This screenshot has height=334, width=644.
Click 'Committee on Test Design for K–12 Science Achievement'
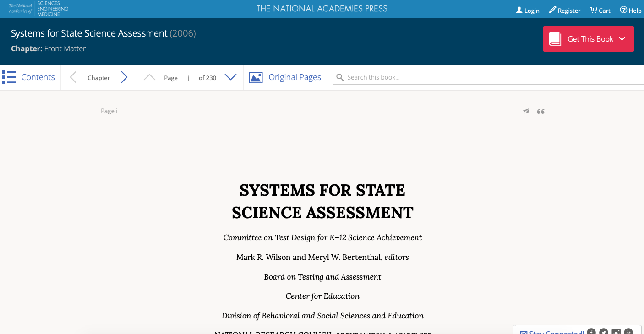tap(322, 237)
